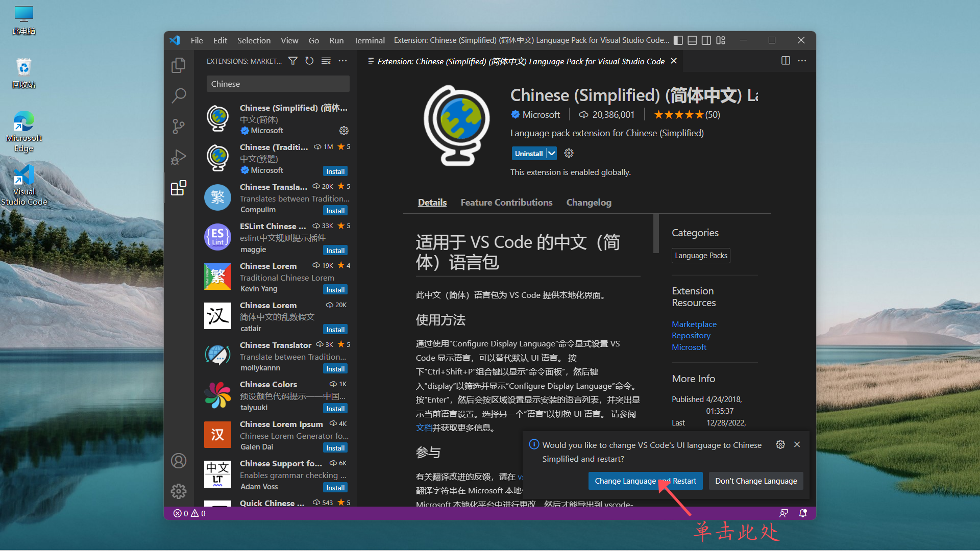Toggle primary side bar layout button
This screenshot has width=980, height=551.
point(678,40)
